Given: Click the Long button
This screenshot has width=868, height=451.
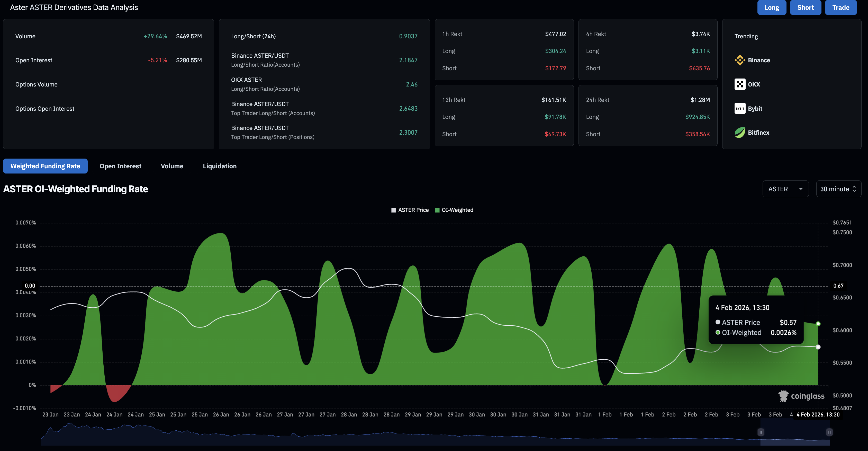Looking at the screenshot, I should [772, 7].
